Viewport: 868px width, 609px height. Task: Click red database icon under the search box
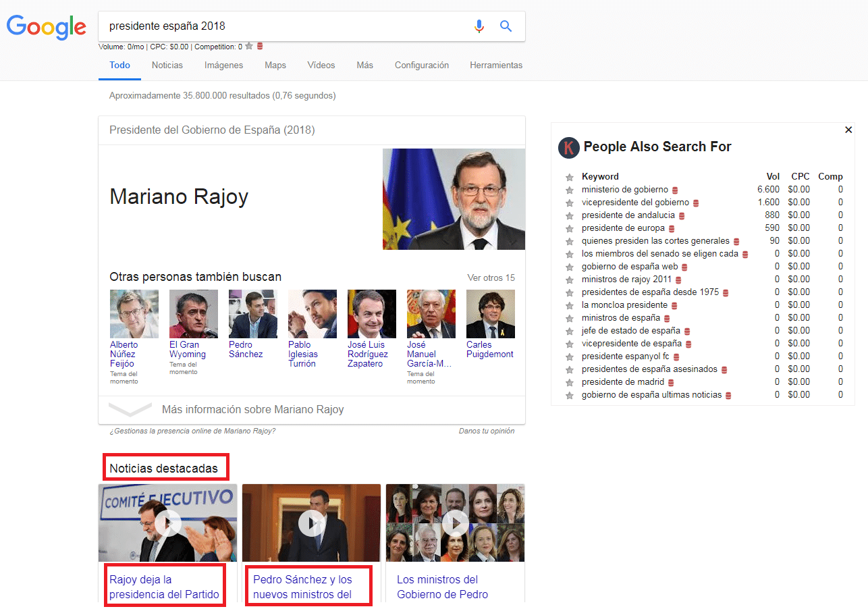(260, 47)
